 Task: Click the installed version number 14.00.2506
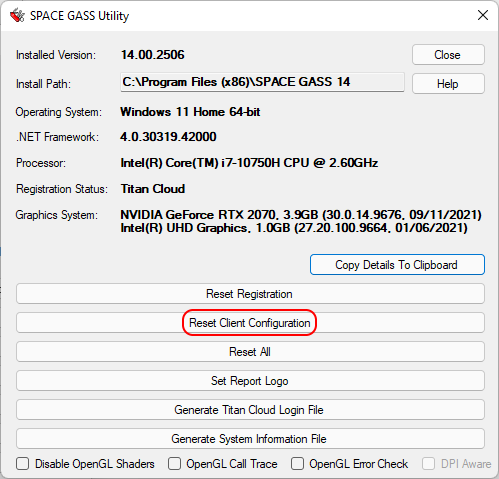[152, 55]
